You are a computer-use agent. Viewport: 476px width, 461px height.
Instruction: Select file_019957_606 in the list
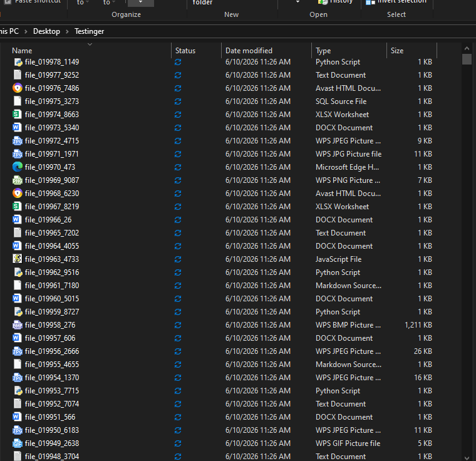[x=50, y=338]
